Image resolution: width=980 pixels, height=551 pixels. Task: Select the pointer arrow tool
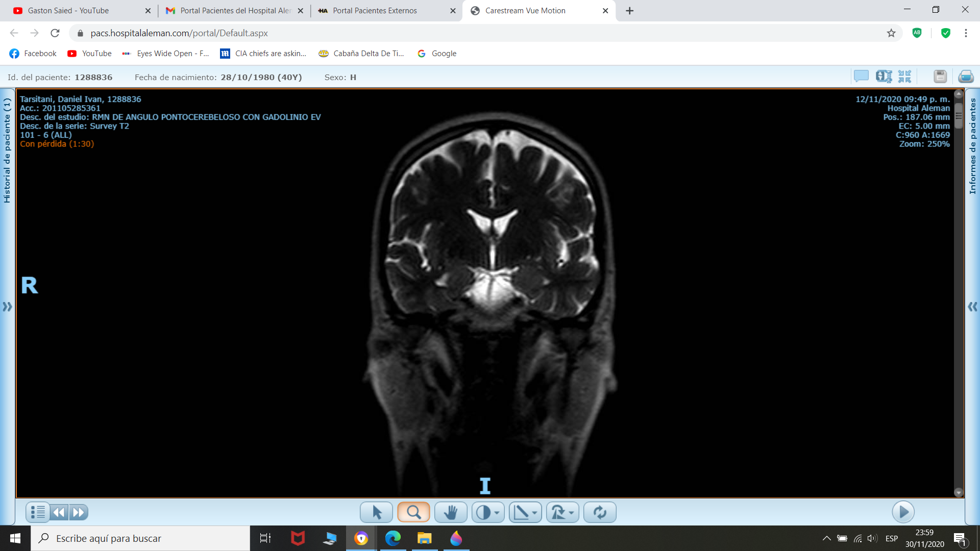coord(376,512)
